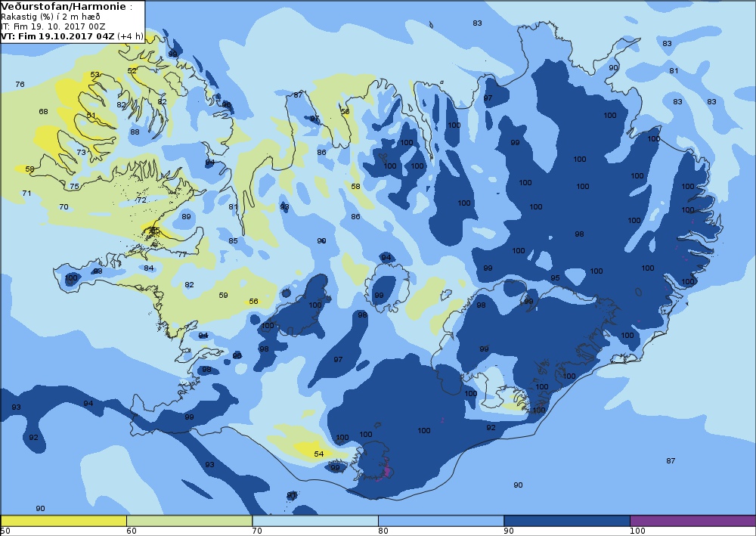756x536 pixels.
Task: Click the 'Rakastig (%) í 2 m hæð' subtitle
Action: click(51, 17)
